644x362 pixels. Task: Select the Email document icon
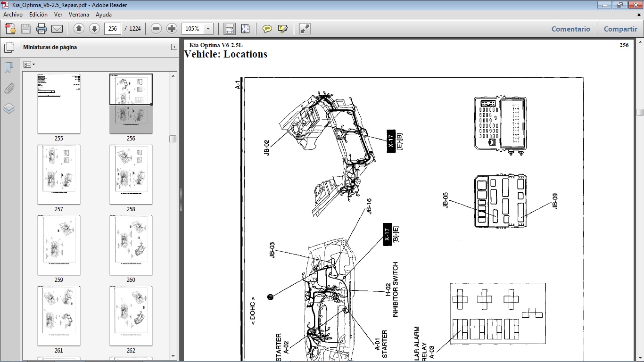click(x=57, y=28)
